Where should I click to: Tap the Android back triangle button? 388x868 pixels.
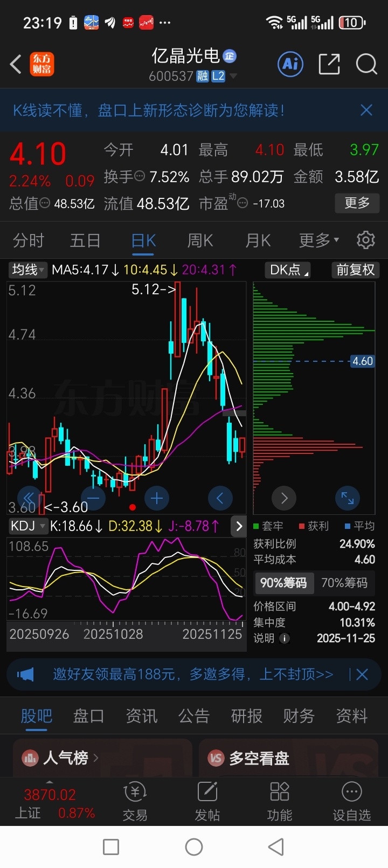tap(276, 847)
